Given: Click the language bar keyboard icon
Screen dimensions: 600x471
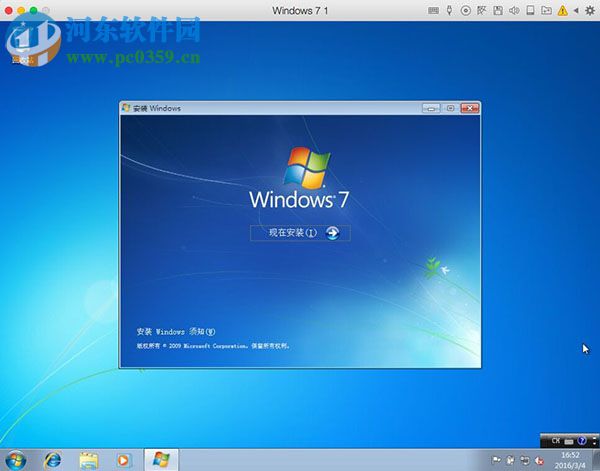Looking at the screenshot, I should tap(569, 441).
